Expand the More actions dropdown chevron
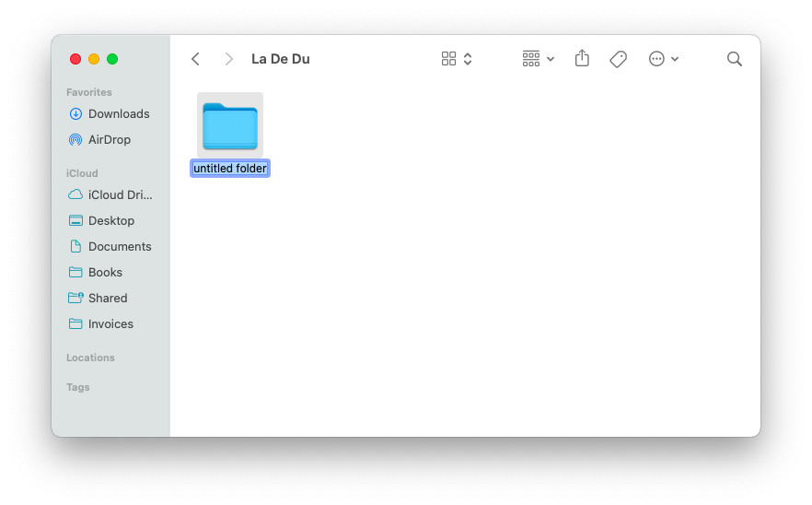 [675, 59]
